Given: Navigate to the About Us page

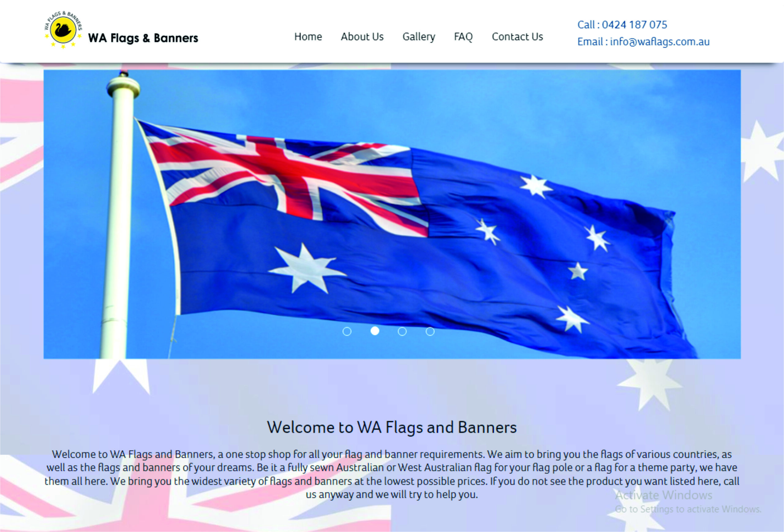Looking at the screenshot, I should (x=362, y=37).
